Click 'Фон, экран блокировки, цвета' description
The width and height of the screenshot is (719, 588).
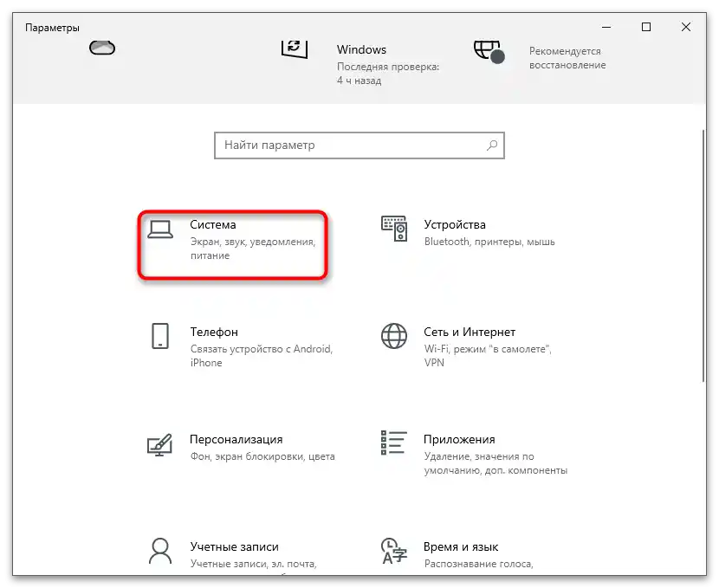(262, 456)
